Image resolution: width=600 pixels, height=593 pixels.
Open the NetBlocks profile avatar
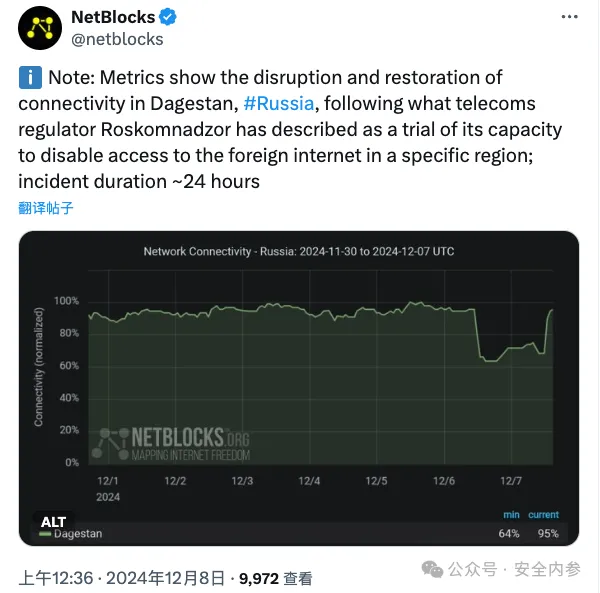tap(40, 28)
